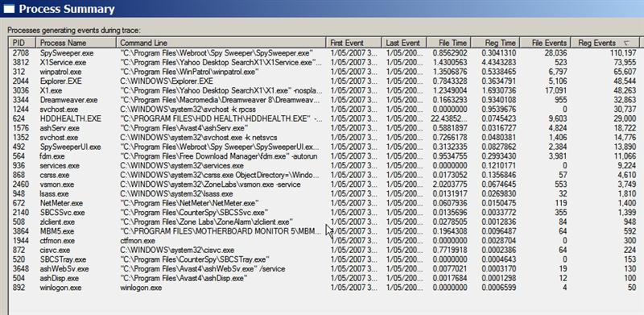Click the Dreamweaver 8 command line cell

(x=221, y=100)
